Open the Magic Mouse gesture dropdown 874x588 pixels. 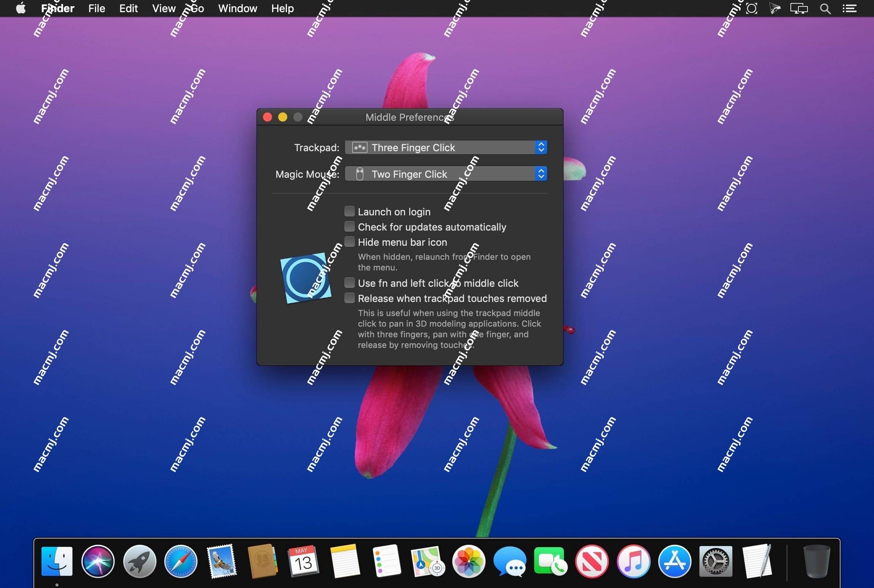point(446,174)
